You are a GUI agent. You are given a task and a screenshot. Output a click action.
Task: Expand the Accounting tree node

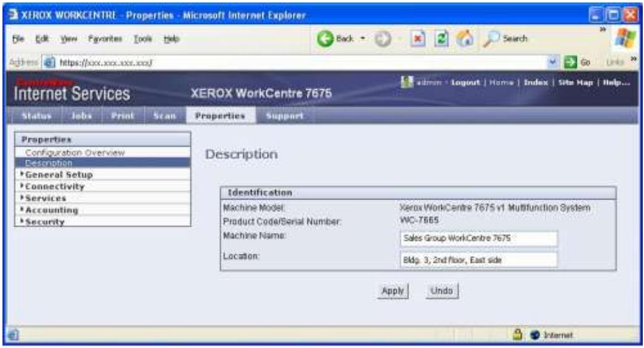click(22, 209)
